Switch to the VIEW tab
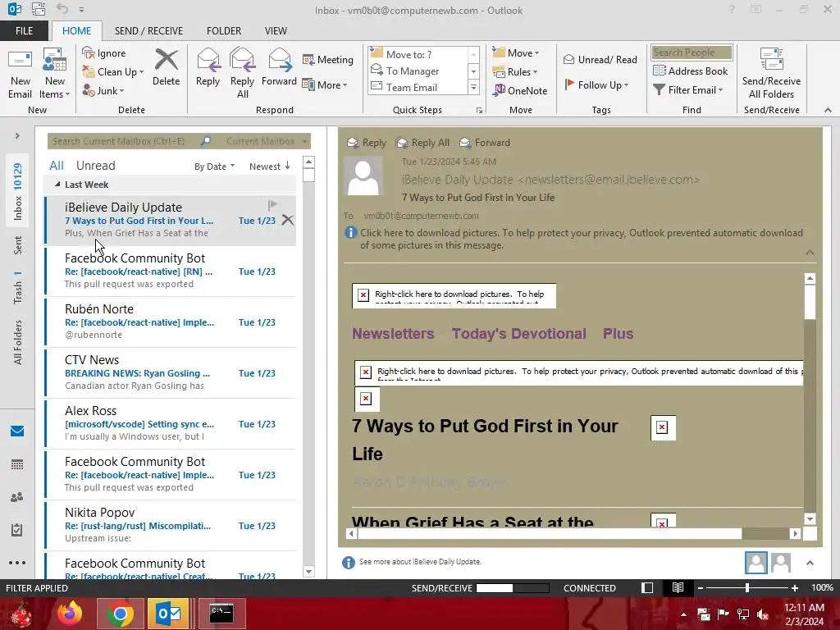This screenshot has height=630, width=840. click(276, 31)
